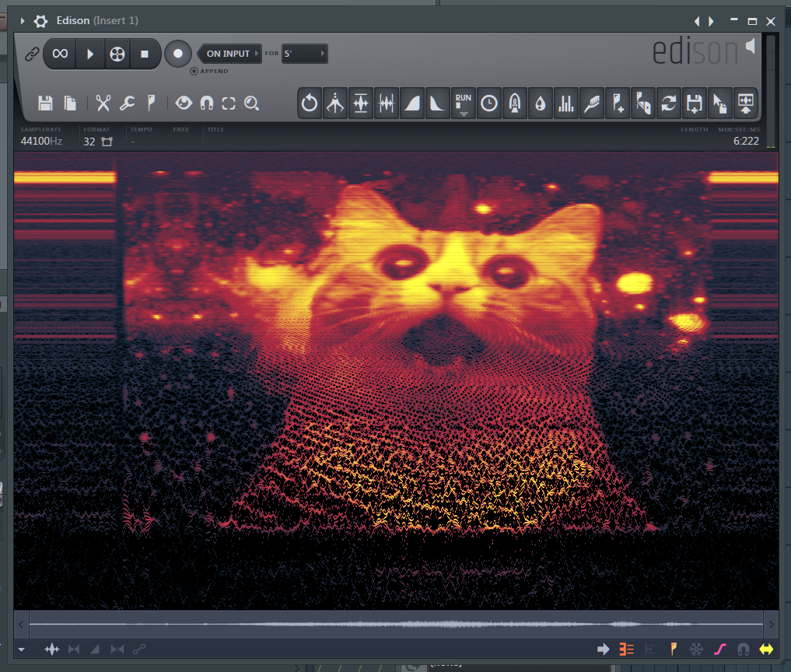The height and width of the screenshot is (672, 791).
Task: Click the claw machine tool icon
Action: [x=335, y=103]
